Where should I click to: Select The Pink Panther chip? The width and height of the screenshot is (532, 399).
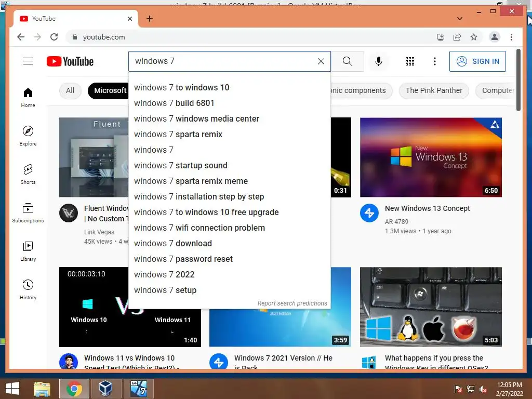tap(434, 90)
